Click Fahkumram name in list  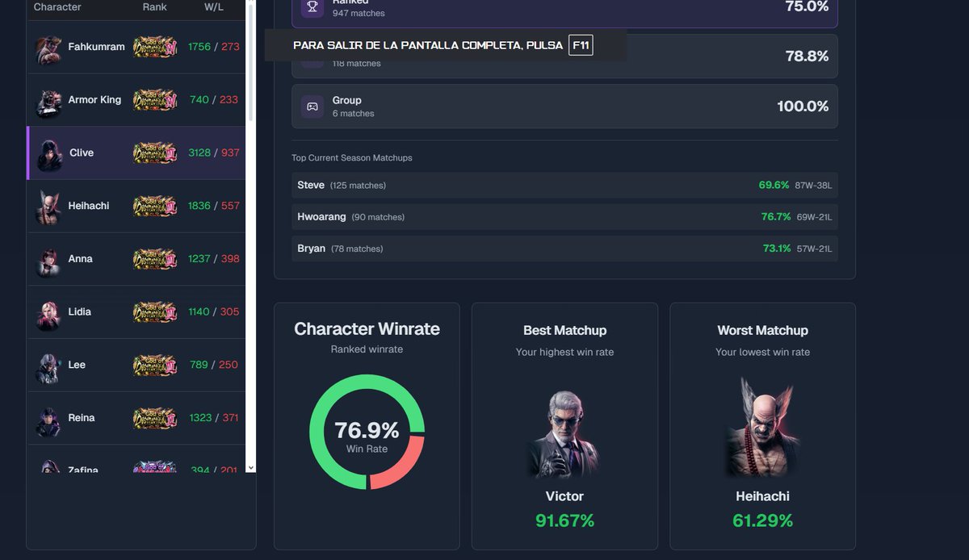pos(96,47)
